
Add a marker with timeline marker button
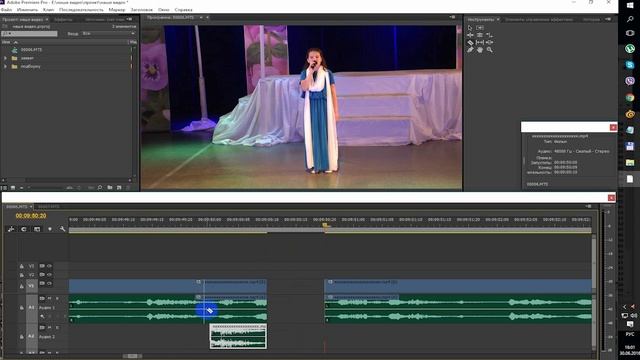pyautogui.click(x=50, y=229)
